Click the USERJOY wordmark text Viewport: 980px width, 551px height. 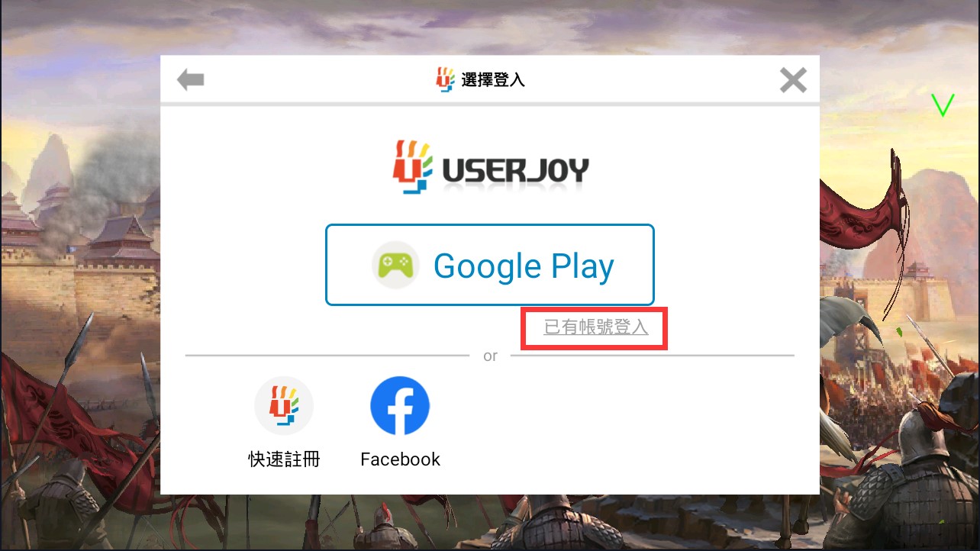click(515, 171)
